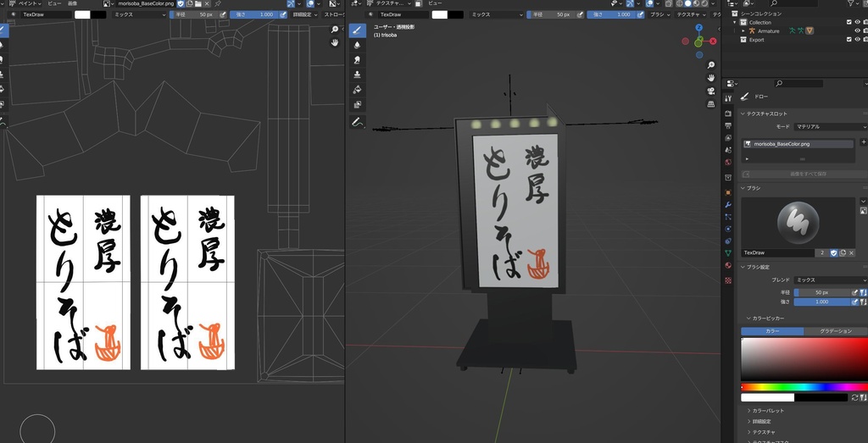Viewport: 868px width, 443px height.
Task: Click Export collection in outliner
Action: pos(756,39)
